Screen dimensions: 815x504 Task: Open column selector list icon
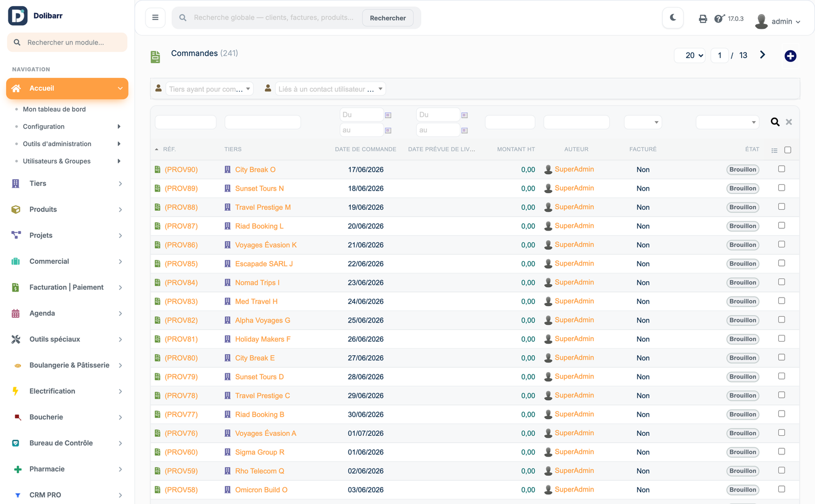[774, 151]
